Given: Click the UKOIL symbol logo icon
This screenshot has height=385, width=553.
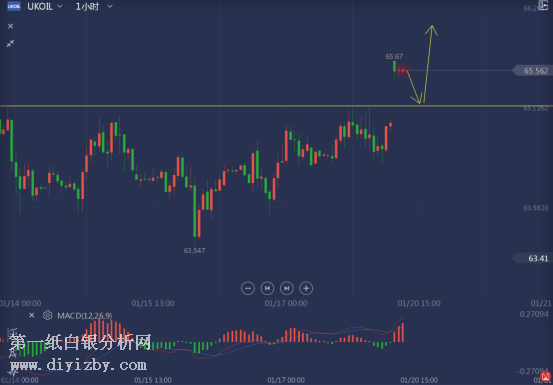Looking at the screenshot, I should (x=14, y=6).
